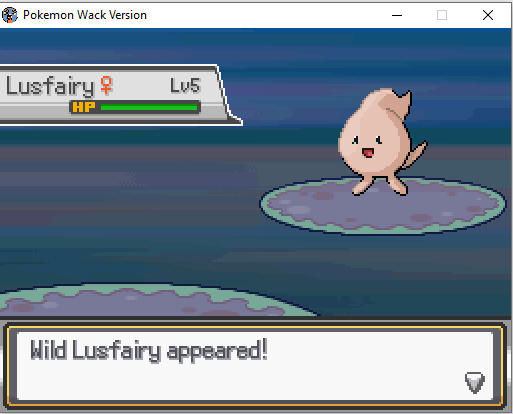Maximize the Pokemon Wack Version window
Image resolution: width=513 pixels, height=414 pixels.
(442, 15)
